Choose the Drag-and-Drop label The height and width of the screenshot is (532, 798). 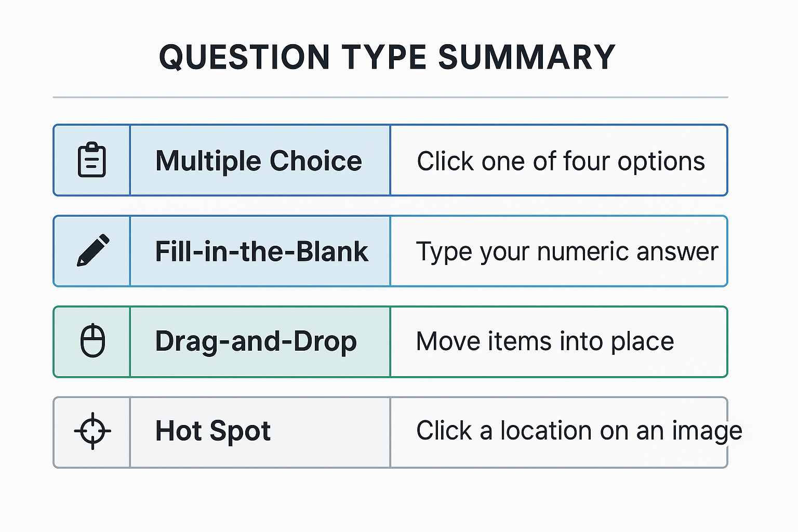[256, 341]
